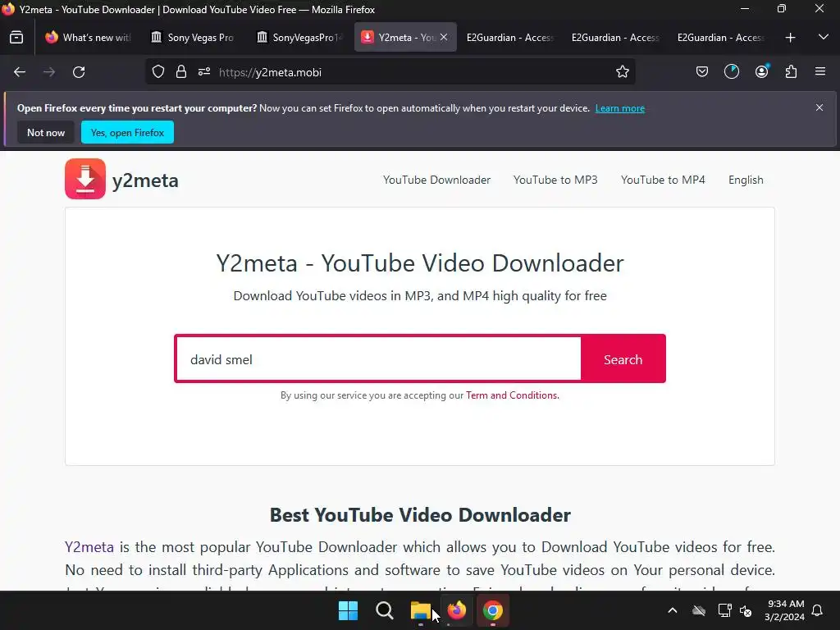
Task: Open YouTube Downloader nav link
Action: tap(436, 180)
